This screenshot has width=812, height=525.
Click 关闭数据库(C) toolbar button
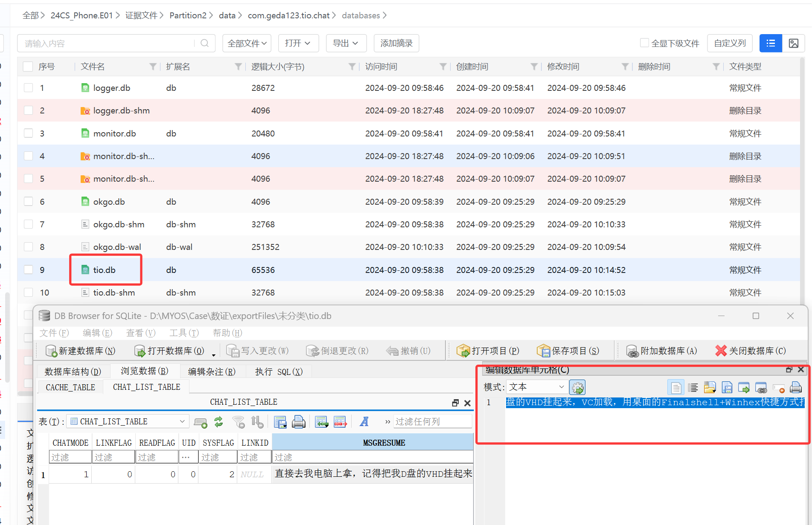coord(751,351)
